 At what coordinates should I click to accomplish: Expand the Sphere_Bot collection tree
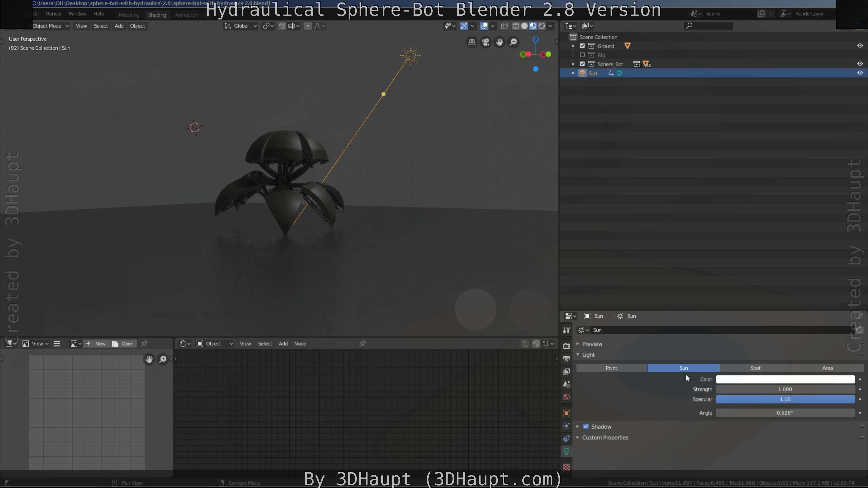tap(573, 64)
